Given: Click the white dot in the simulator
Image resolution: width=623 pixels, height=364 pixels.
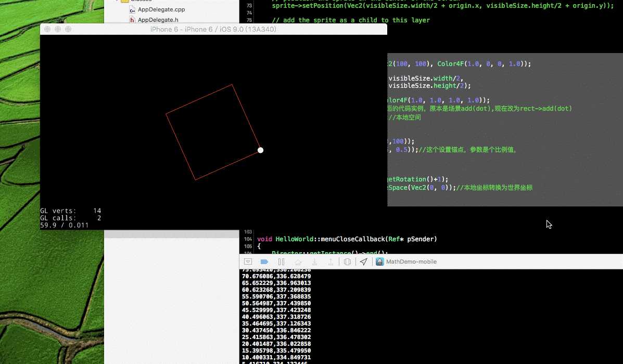Looking at the screenshot, I should [x=261, y=150].
